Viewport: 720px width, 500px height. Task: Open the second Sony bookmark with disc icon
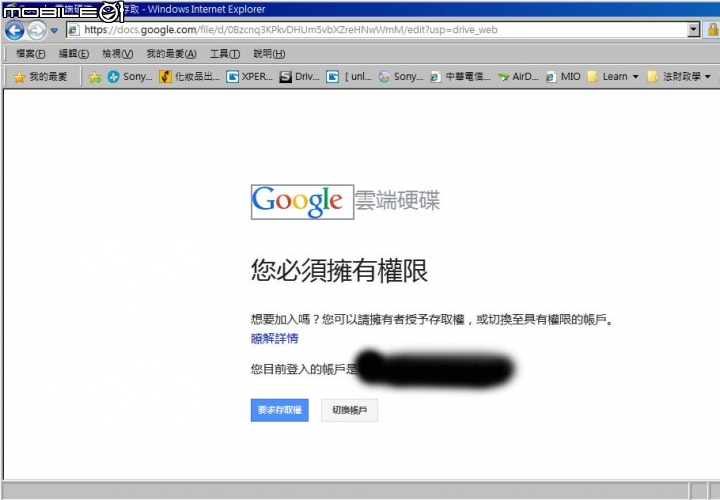click(x=400, y=77)
